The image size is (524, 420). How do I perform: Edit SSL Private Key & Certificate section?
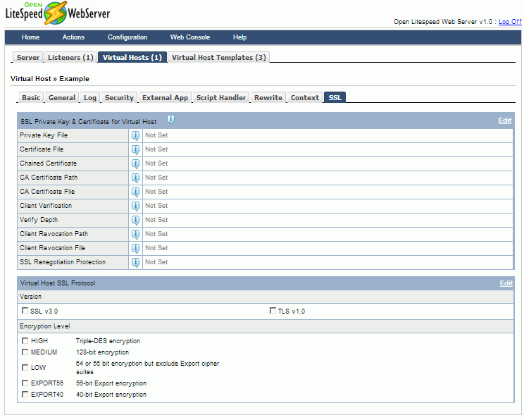(505, 121)
